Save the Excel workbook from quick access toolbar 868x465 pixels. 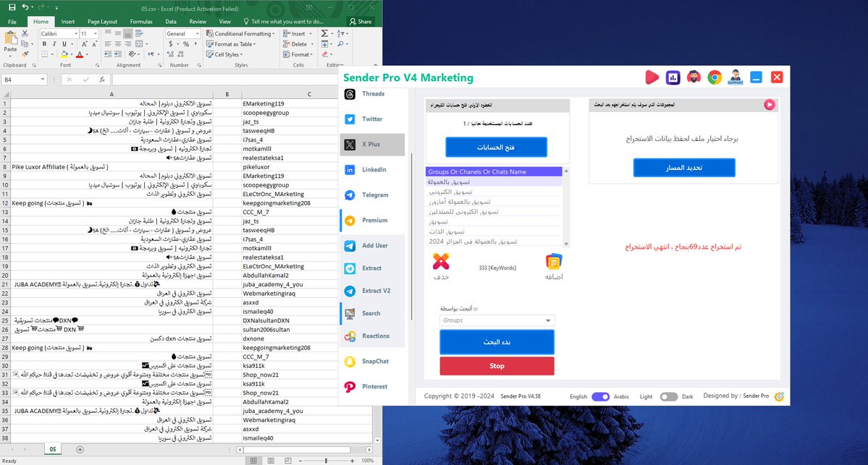coord(12,8)
